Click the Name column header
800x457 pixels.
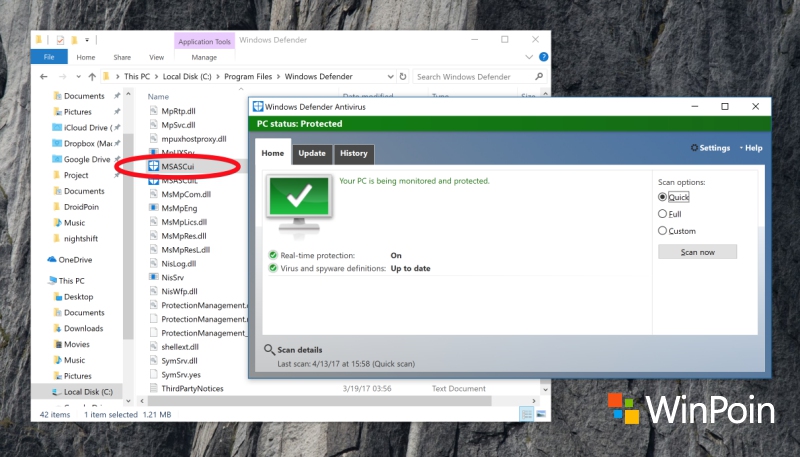coord(158,96)
